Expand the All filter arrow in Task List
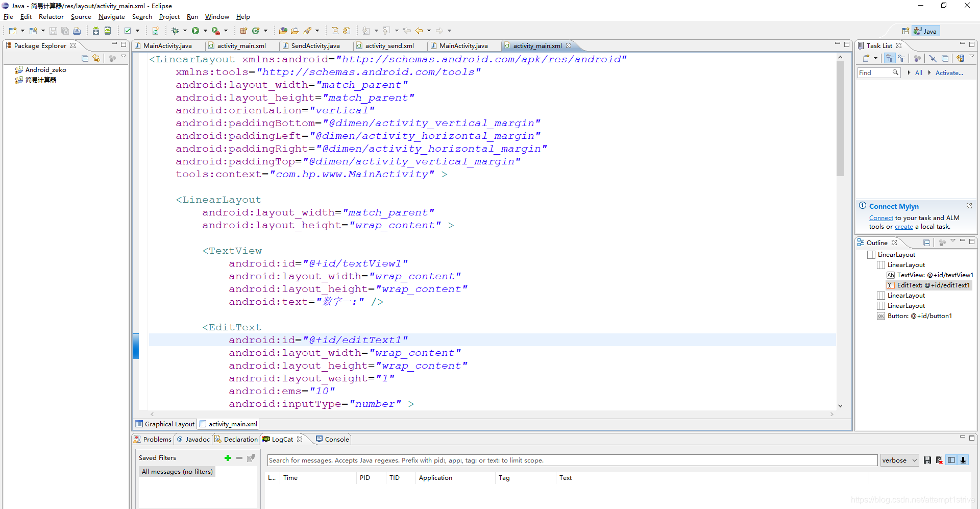Image resolution: width=980 pixels, height=509 pixels. (909, 73)
